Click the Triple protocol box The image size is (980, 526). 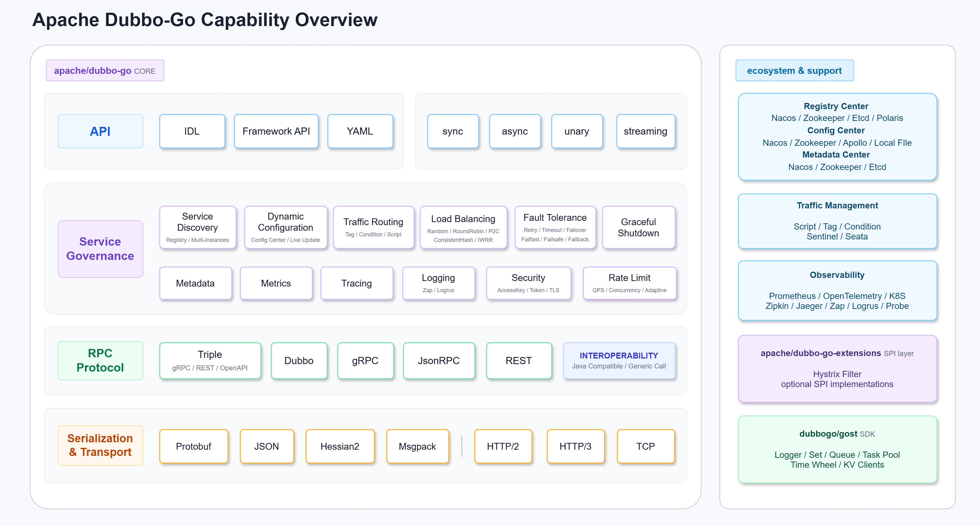pos(210,361)
